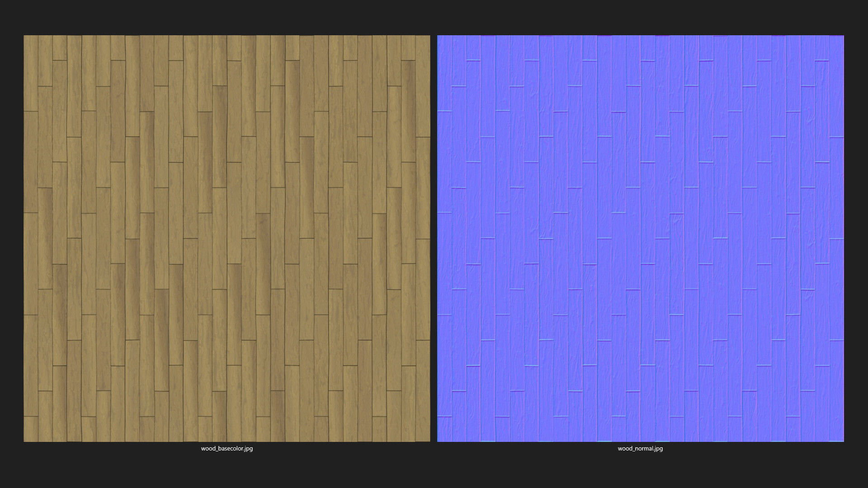Click the wood_normal.jpg file name label
This screenshot has height=488, width=868.
[x=640, y=449]
